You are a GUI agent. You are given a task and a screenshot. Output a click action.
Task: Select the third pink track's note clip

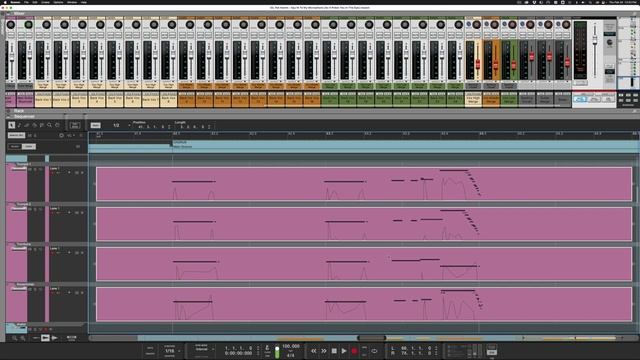(364, 264)
